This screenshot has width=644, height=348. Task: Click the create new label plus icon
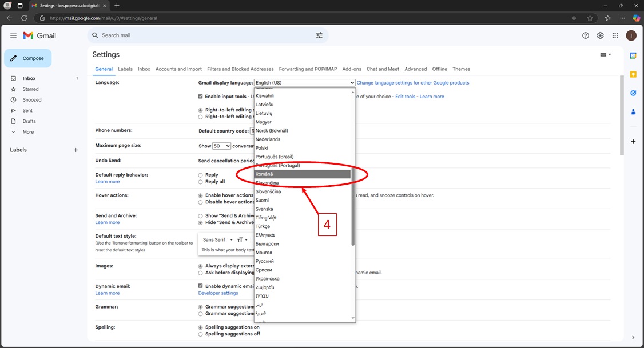[75, 150]
